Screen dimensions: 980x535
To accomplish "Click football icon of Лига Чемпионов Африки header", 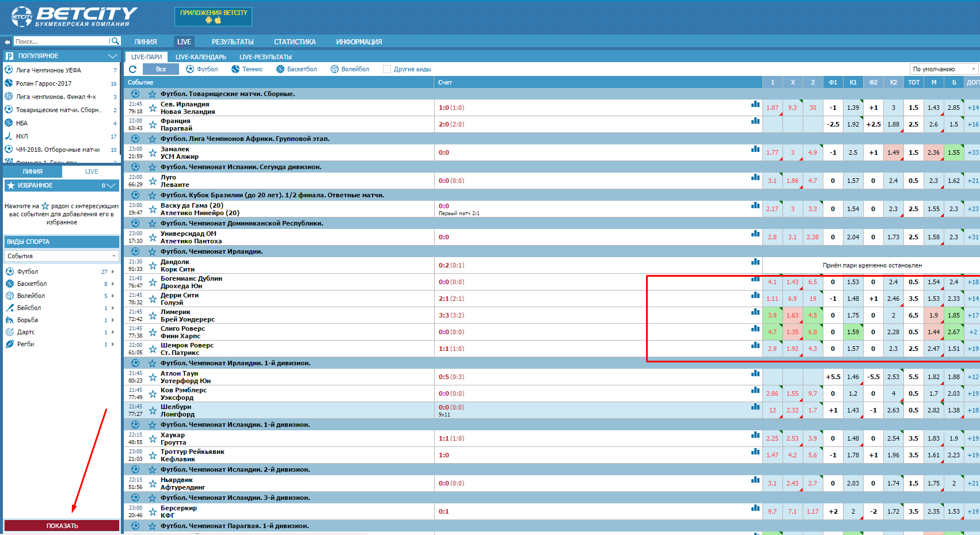I will coord(135,138).
